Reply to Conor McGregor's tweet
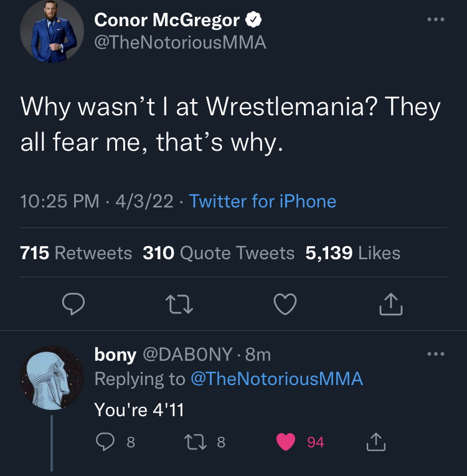This screenshot has height=476, width=467. 74,304
